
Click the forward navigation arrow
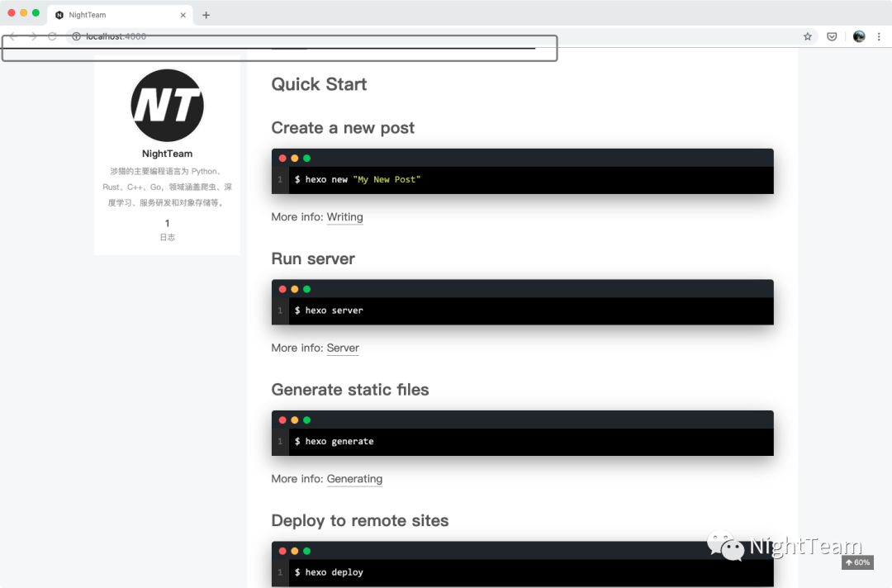pyautogui.click(x=31, y=36)
